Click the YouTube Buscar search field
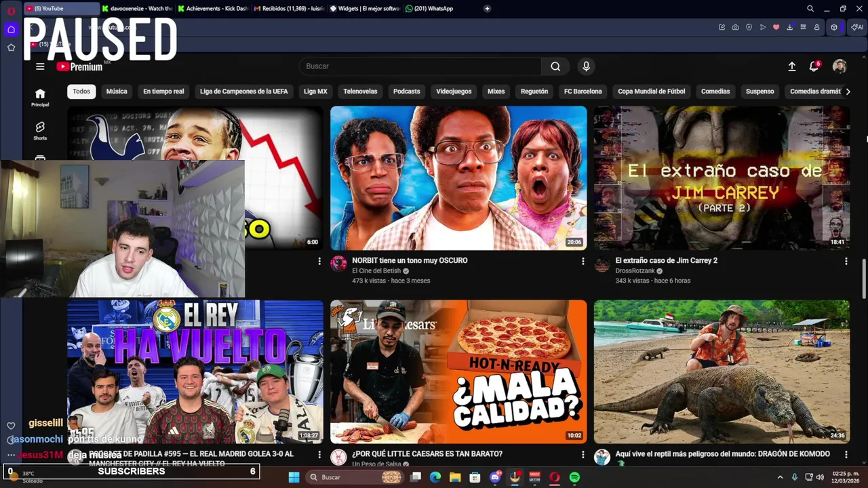 coord(420,66)
